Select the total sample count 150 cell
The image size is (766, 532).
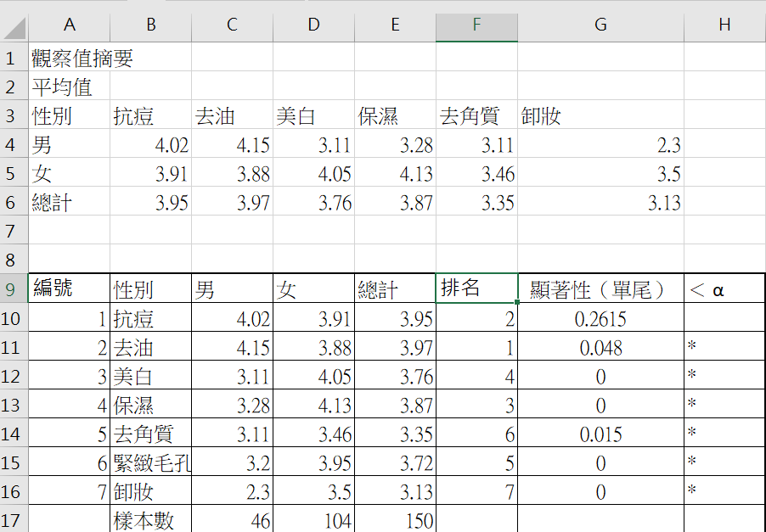(395, 520)
